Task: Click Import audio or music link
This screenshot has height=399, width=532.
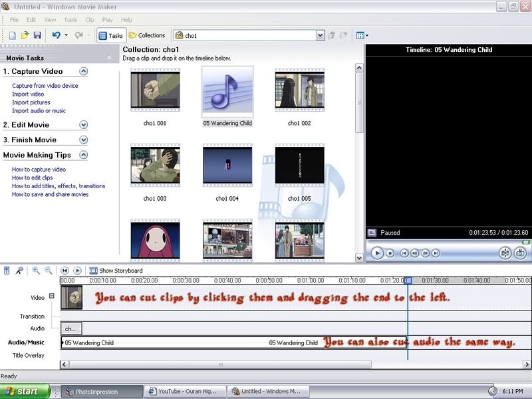Action: (x=39, y=110)
